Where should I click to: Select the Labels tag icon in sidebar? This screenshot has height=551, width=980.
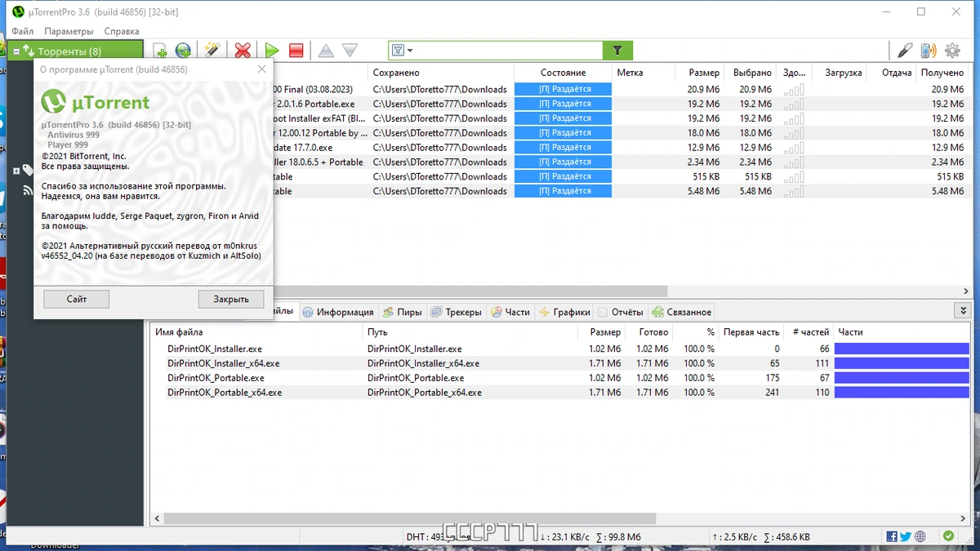(29, 170)
